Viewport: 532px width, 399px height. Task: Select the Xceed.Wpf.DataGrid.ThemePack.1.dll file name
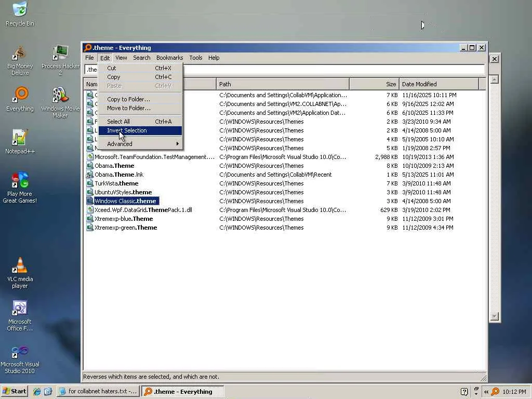(143, 210)
